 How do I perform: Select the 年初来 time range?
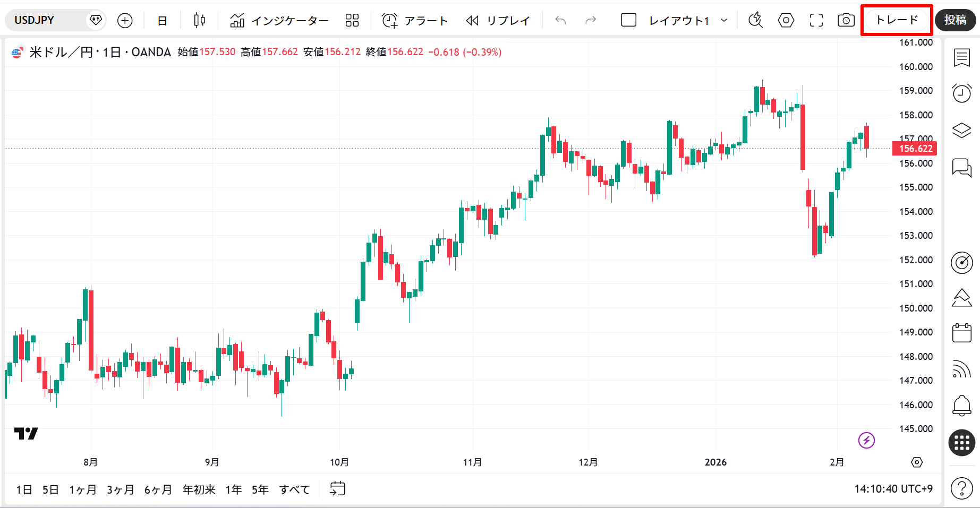(199, 489)
